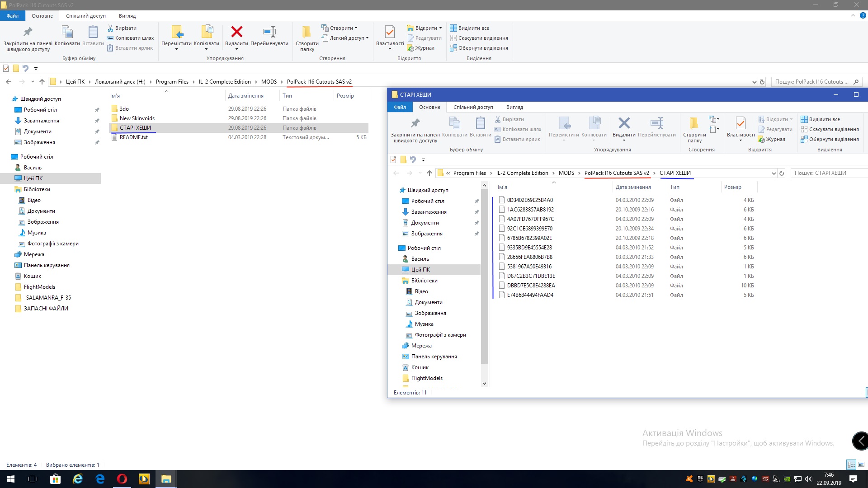Open Opera browser from the taskbar
This screenshot has height=488, width=868.
pos(122,479)
